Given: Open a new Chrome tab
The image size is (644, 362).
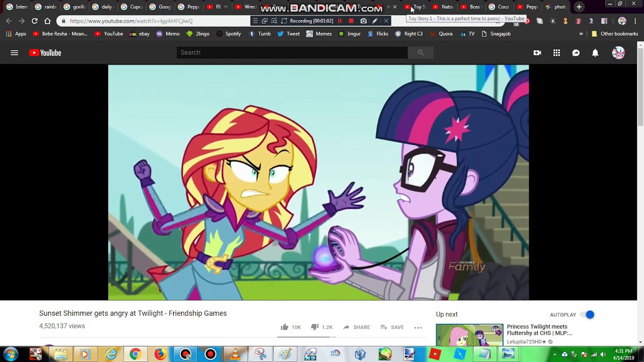Looking at the screenshot, I should pos(579,7).
